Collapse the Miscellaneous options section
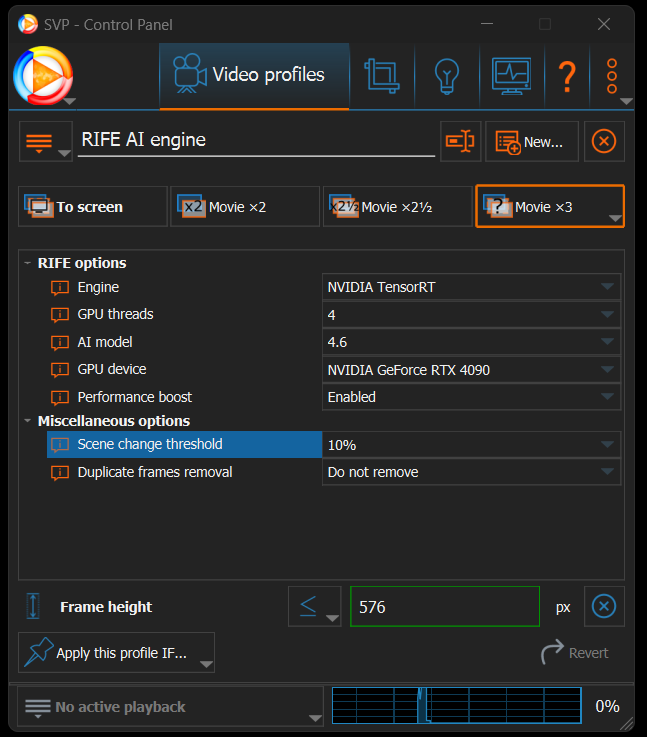The width and height of the screenshot is (647, 737). [28, 421]
